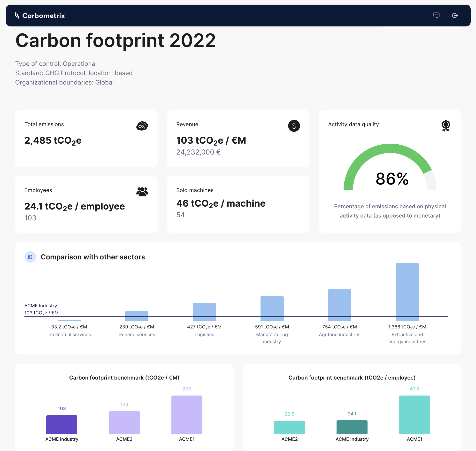The height and width of the screenshot is (451, 476).
Task: Click the 24,232,000 € revenue amount
Action: (x=199, y=152)
